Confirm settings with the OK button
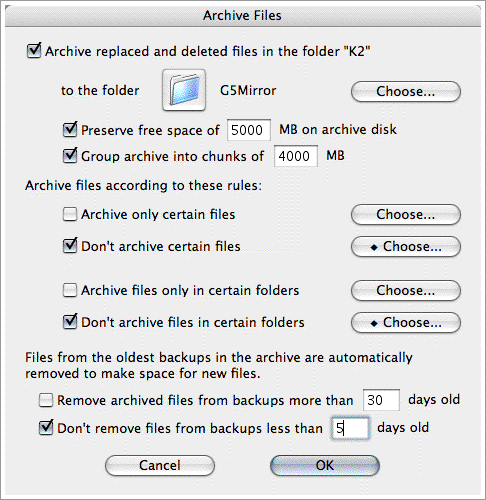This screenshot has width=486, height=500. tap(325, 465)
